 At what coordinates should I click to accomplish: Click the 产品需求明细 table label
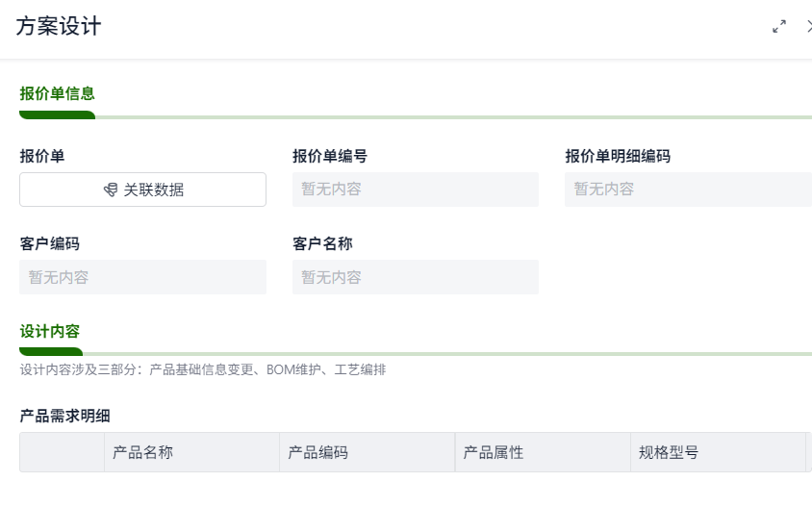tap(64, 416)
